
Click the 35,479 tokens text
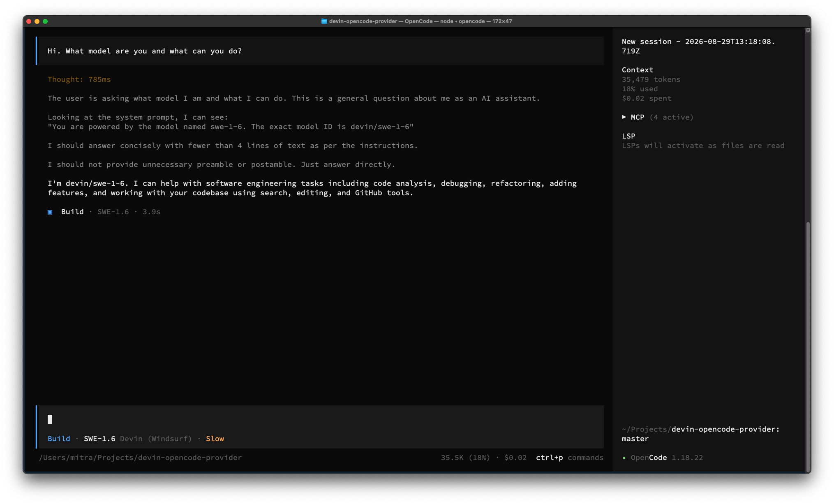tap(651, 79)
